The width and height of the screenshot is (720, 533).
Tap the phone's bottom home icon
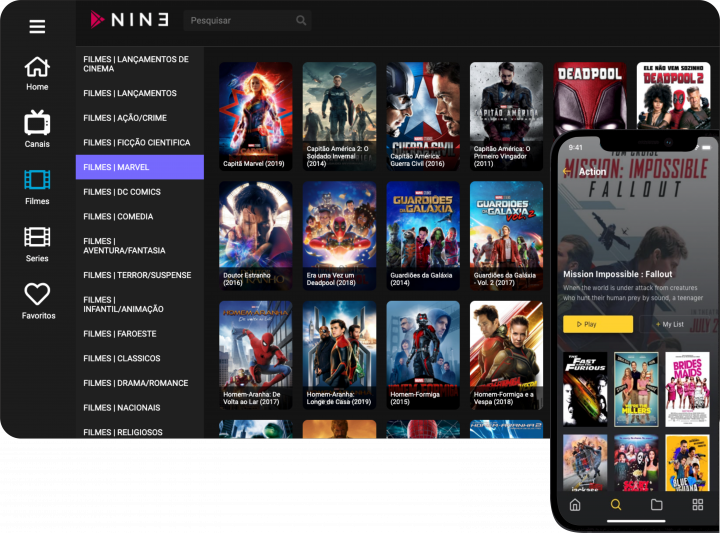[575, 505]
